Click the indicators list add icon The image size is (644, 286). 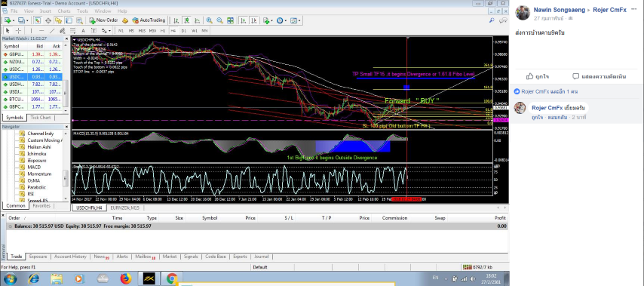266,20
